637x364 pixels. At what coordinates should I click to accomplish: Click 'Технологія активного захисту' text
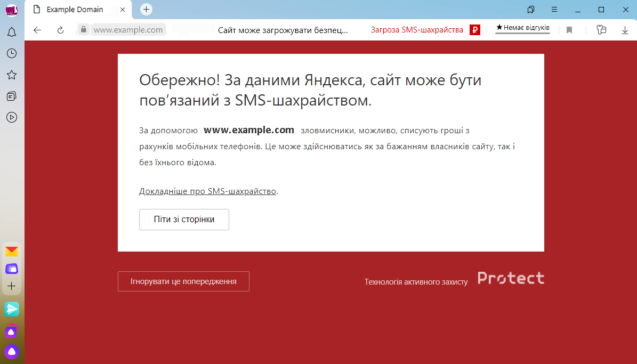416,281
